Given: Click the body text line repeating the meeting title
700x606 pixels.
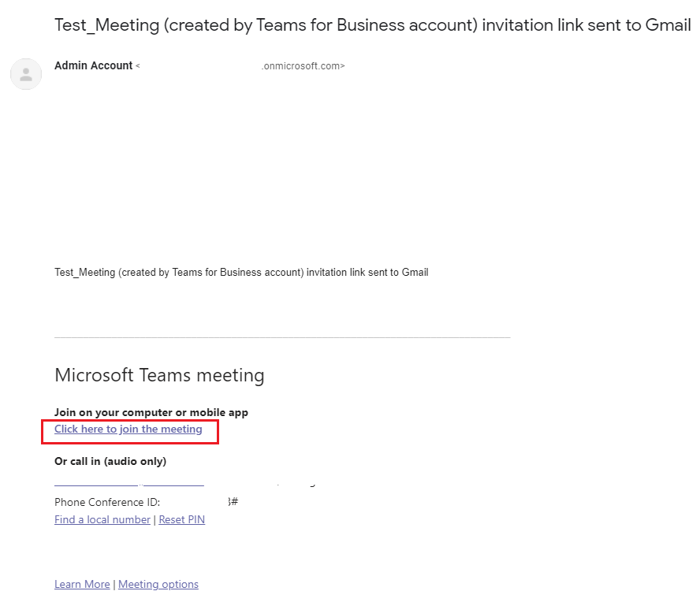Looking at the screenshot, I should pos(241,273).
